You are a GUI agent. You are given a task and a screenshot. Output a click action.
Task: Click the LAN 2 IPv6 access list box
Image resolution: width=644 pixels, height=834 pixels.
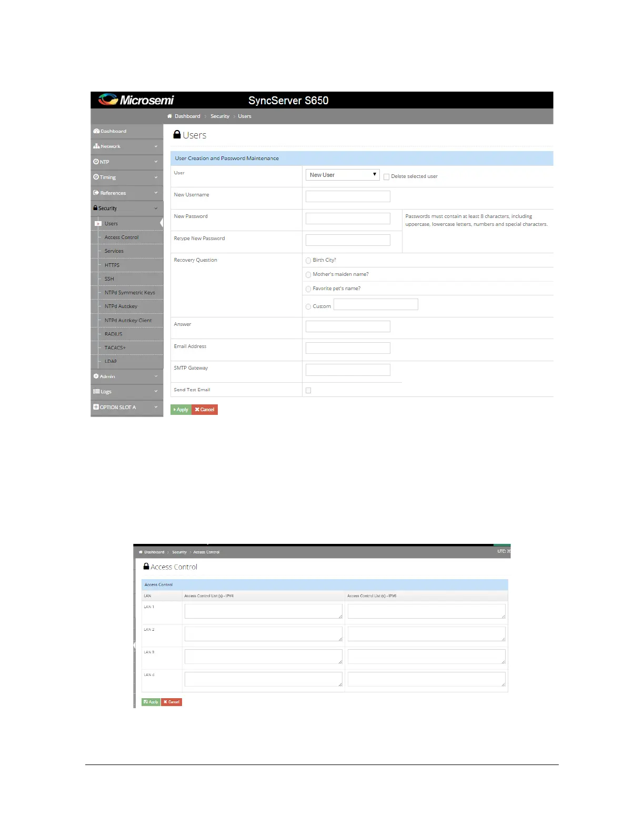click(x=427, y=634)
